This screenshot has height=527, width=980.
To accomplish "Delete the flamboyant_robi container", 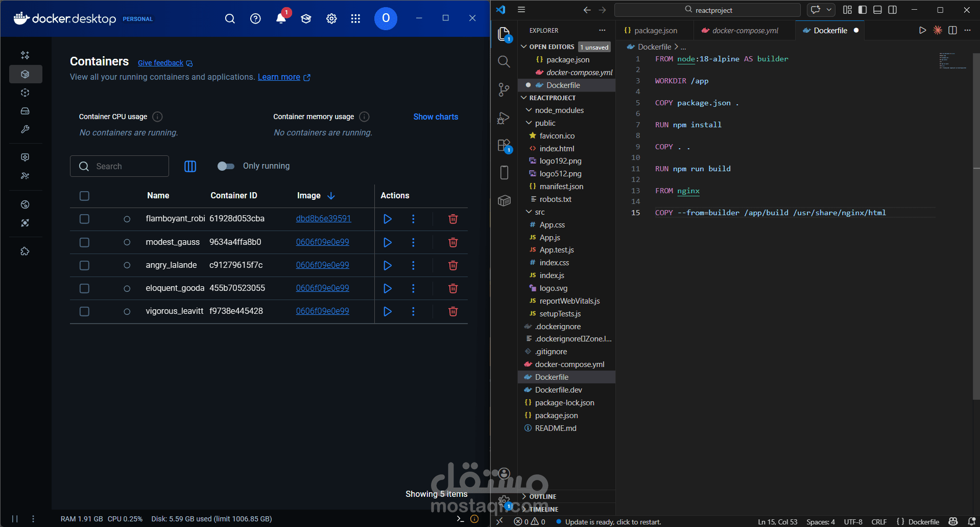I will [x=453, y=219].
